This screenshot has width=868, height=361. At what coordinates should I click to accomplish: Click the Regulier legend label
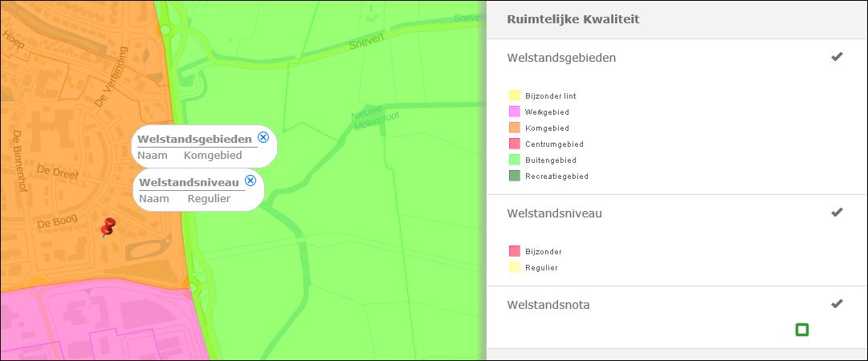(x=541, y=268)
